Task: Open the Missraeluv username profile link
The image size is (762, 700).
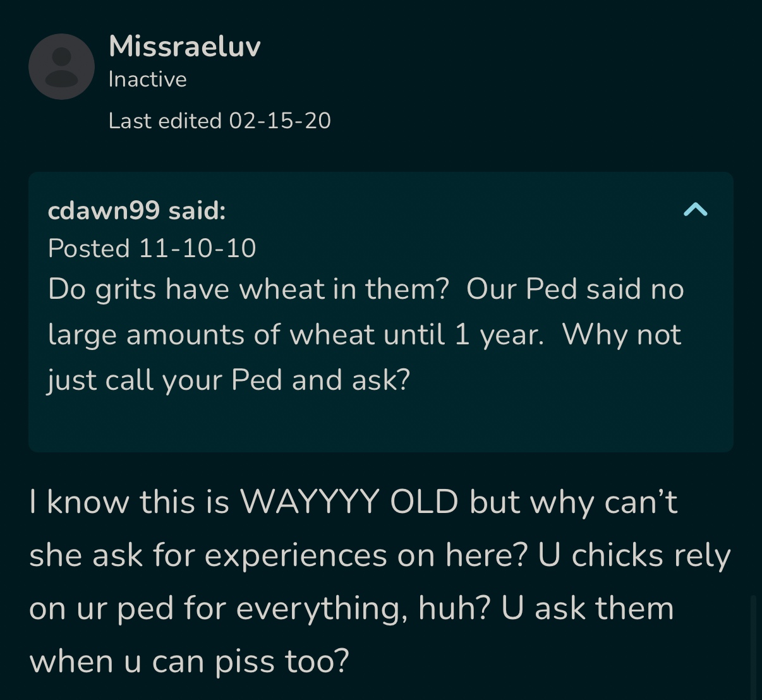Action: (x=184, y=46)
